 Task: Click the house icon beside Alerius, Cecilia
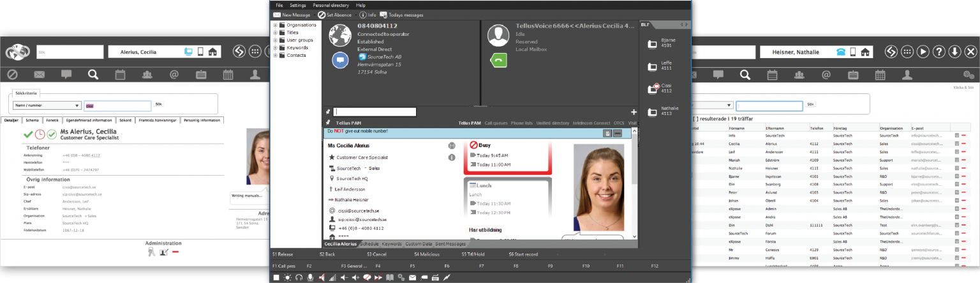tap(213, 52)
